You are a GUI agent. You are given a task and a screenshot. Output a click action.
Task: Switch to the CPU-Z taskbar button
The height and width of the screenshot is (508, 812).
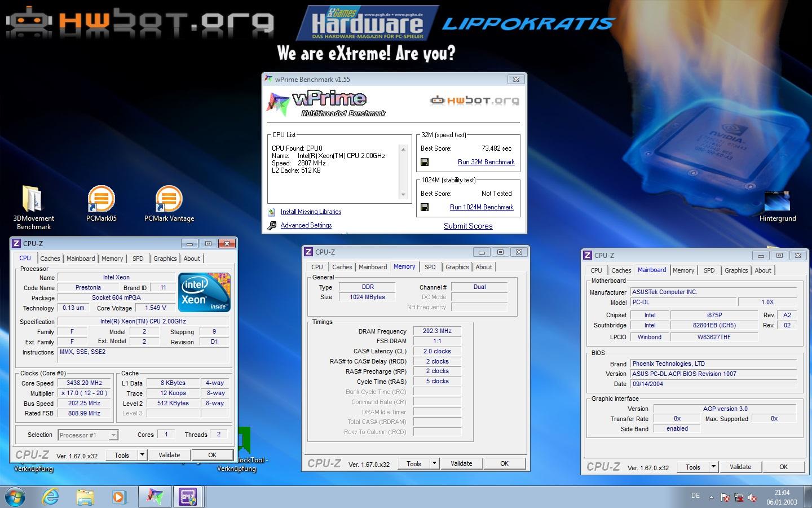pyautogui.click(x=188, y=497)
